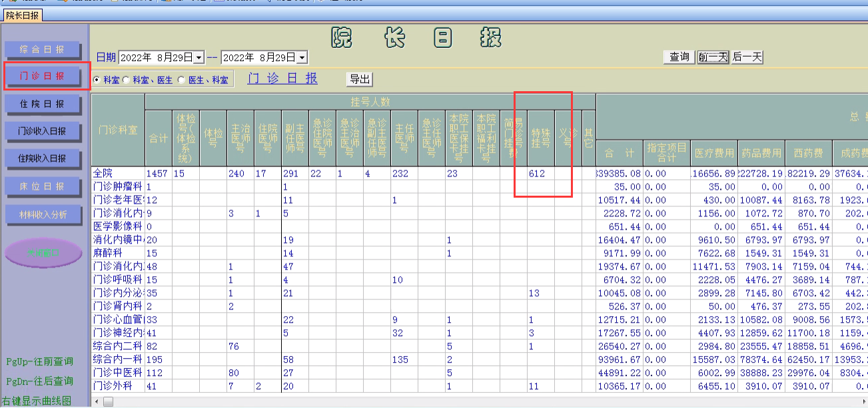The width and height of the screenshot is (868, 408).
Task: Select the 科室、医生 radio option
Action: pyautogui.click(x=148, y=80)
